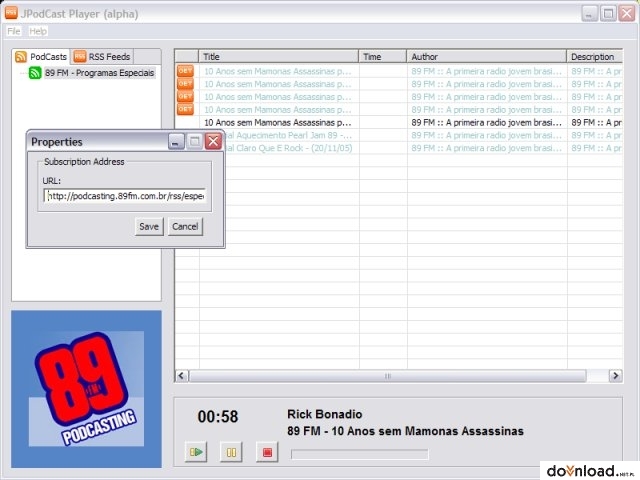The height and width of the screenshot is (480, 640).
Task: Sort by the Time column header
Action: point(382,56)
